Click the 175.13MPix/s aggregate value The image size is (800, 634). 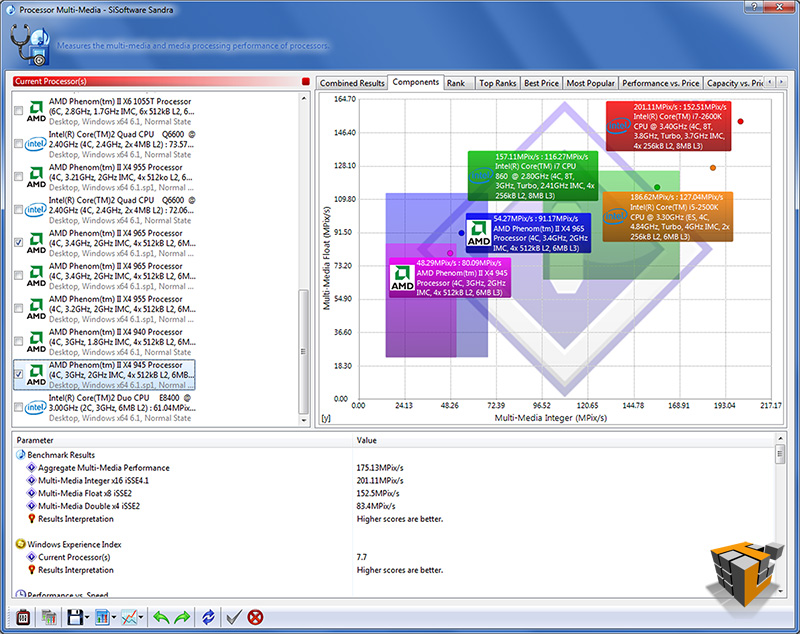pyautogui.click(x=380, y=467)
